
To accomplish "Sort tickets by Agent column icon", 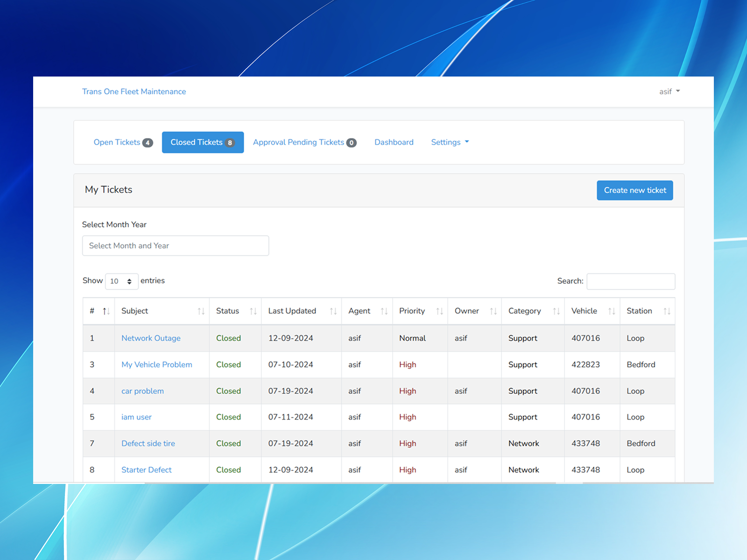I will (384, 311).
